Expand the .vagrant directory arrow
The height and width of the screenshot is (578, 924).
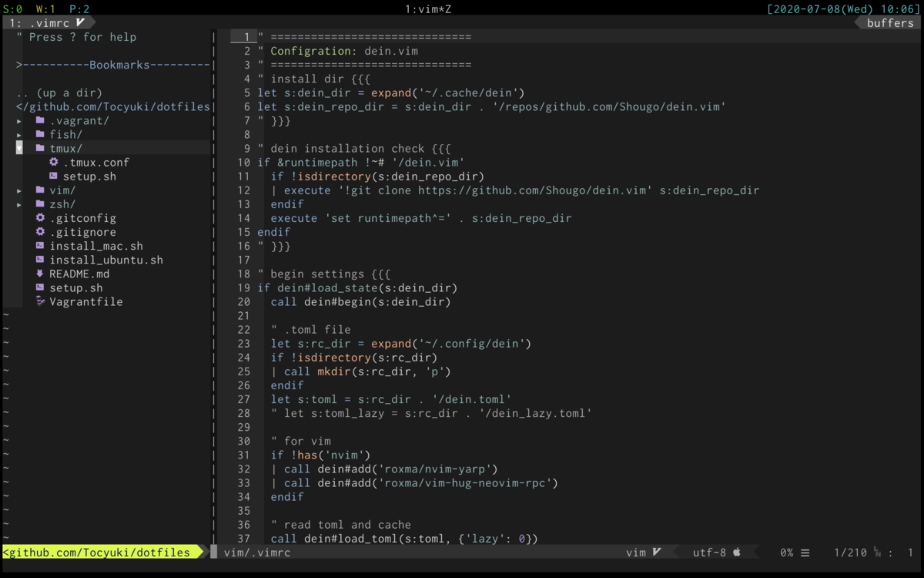point(19,121)
